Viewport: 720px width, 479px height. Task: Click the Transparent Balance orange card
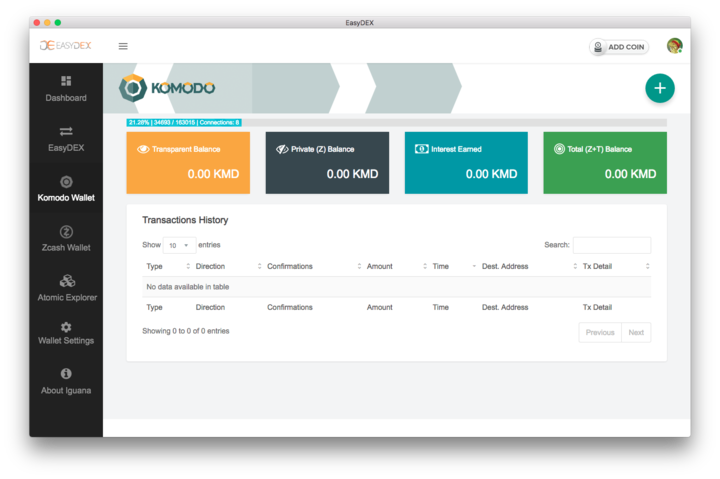point(188,163)
